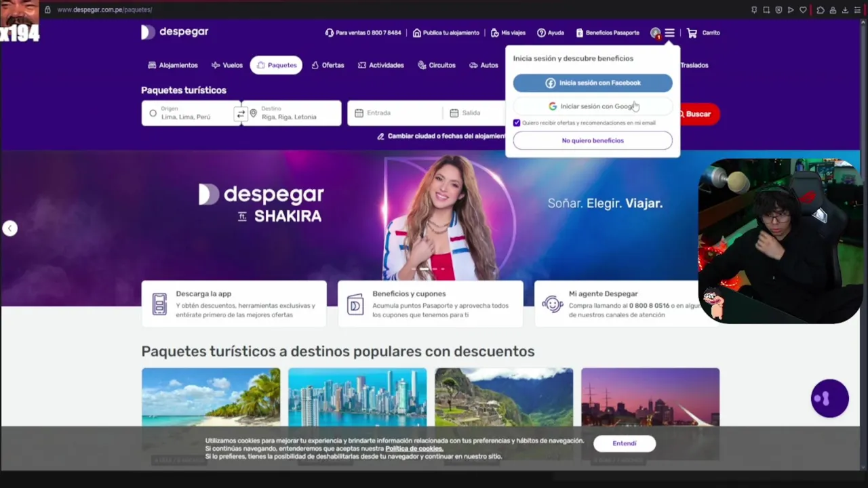Open the Mi agente Despegar card

[x=616, y=304]
